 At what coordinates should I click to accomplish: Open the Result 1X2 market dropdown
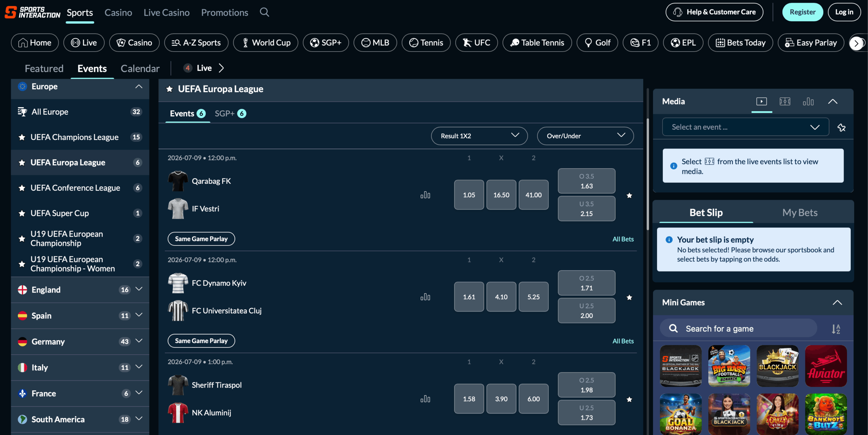coord(479,136)
